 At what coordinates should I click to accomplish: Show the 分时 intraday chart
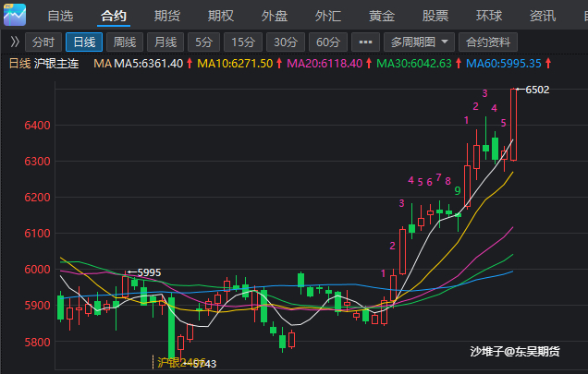point(43,42)
